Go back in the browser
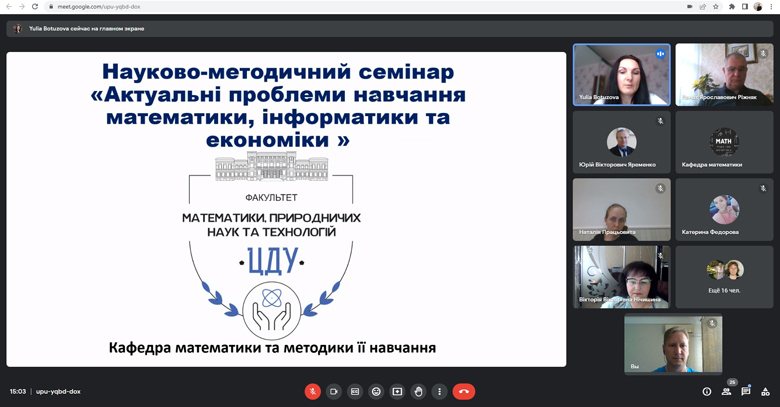The height and width of the screenshot is (407, 780). [x=8, y=6]
